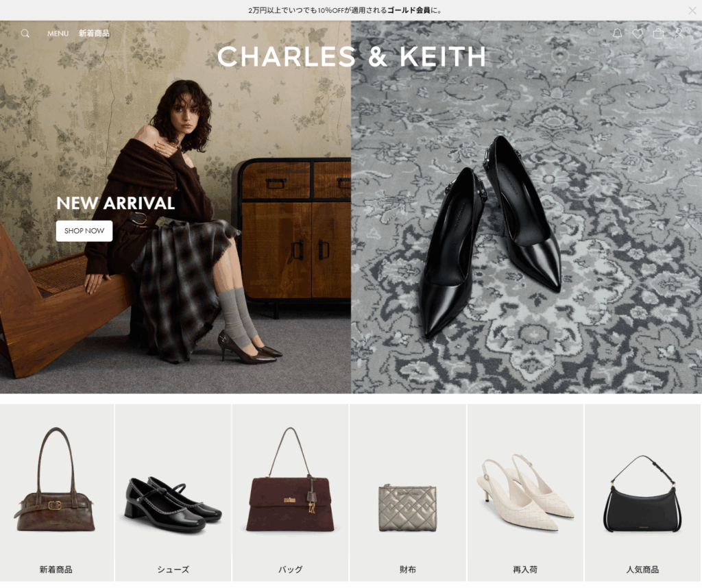Screen dimensions: 702x588
Task: Open the バッグ category tile
Action: tap(291, 493)
